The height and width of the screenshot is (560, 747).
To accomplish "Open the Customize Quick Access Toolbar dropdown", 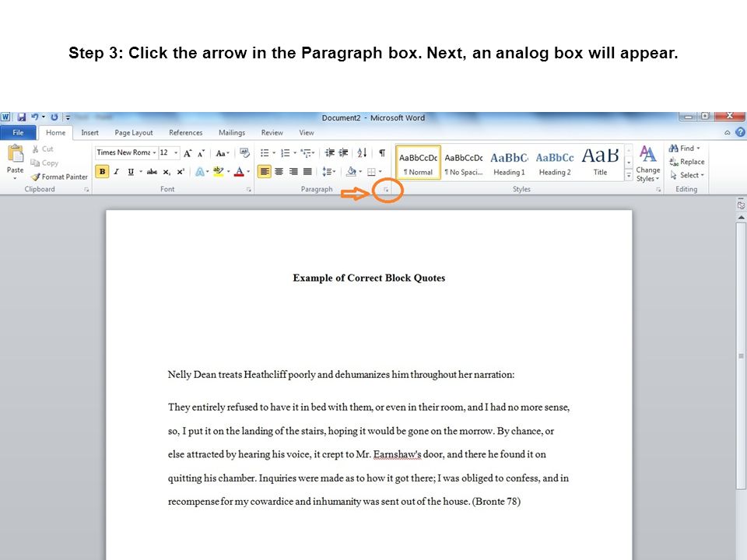I will [68, 117].
